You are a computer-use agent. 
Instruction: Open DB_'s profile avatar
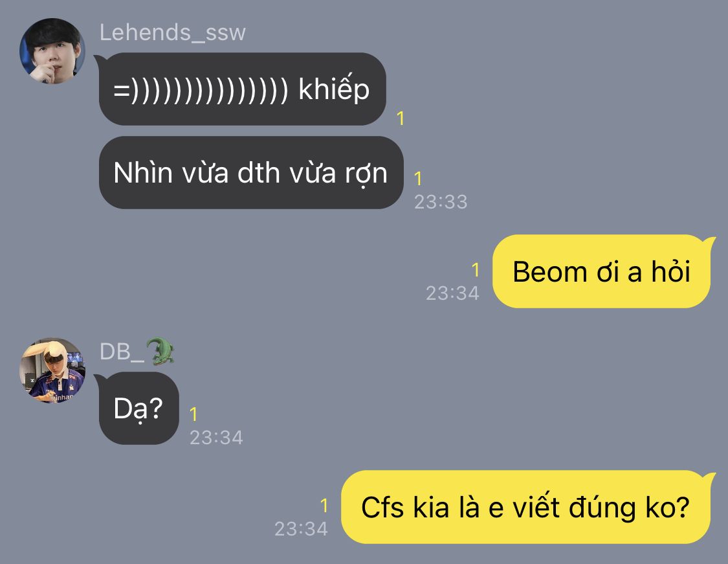coord(52,370)
